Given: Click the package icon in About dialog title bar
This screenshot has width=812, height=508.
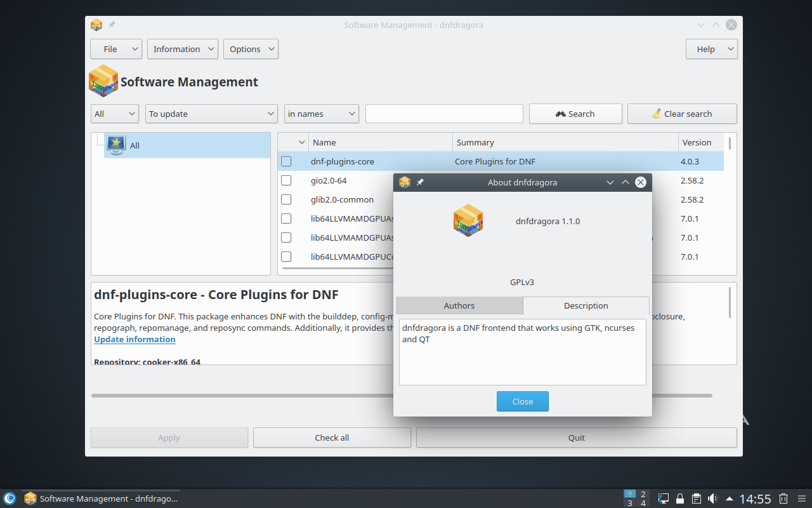Looking at the screenshot, I should pyautogui.click(x=405, y=182).
